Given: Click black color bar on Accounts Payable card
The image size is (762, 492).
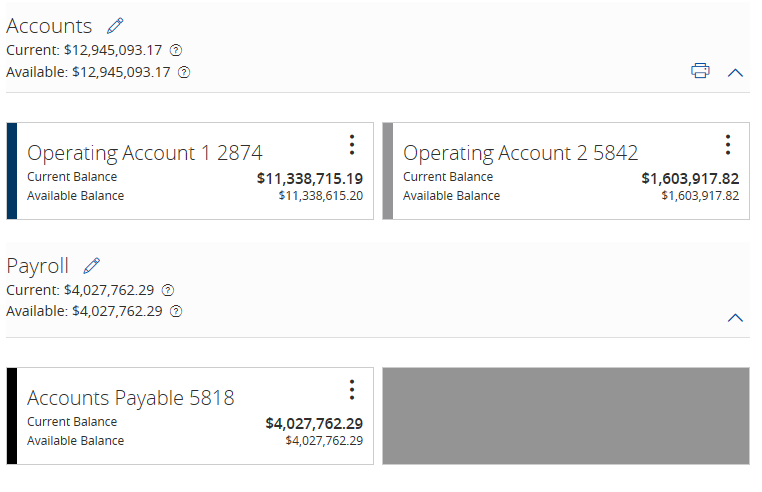Looking at the screenshot, I should tap(12, 416).
